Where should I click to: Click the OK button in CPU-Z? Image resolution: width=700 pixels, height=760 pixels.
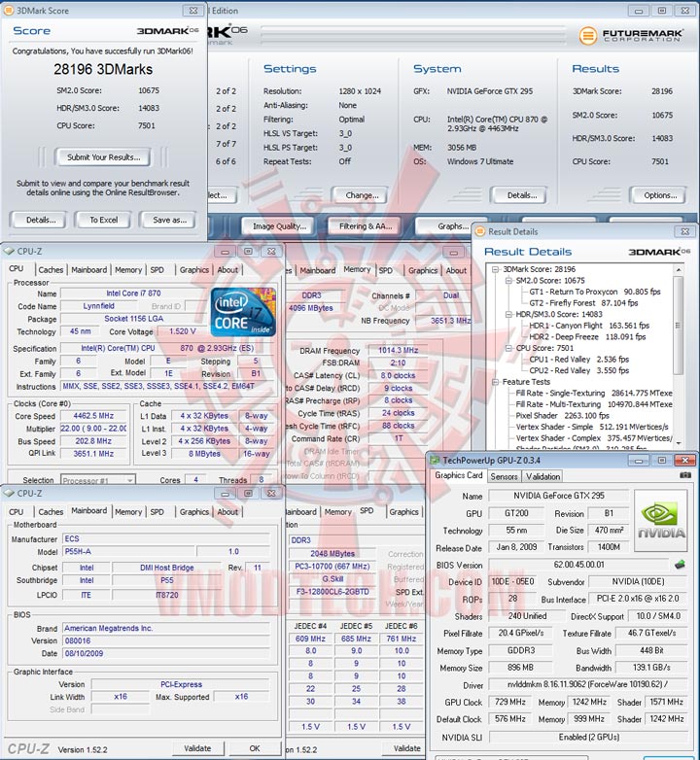[255, 748]
